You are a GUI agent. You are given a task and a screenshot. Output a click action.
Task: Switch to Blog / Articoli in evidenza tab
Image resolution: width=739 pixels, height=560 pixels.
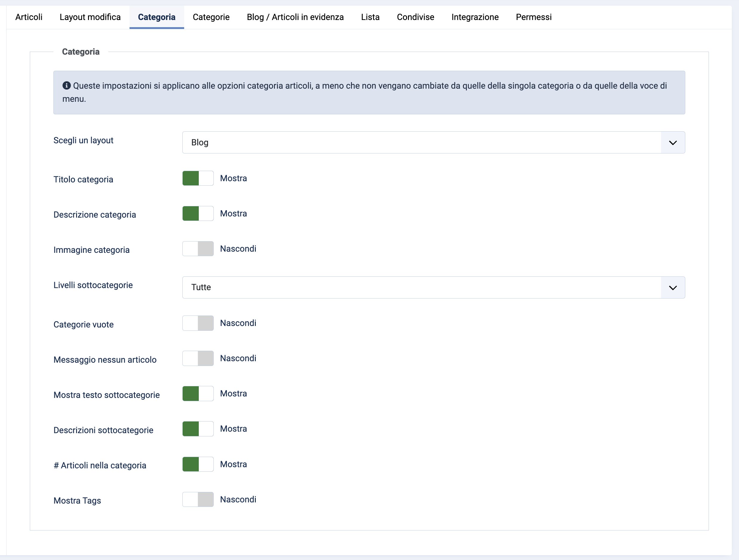295,17
